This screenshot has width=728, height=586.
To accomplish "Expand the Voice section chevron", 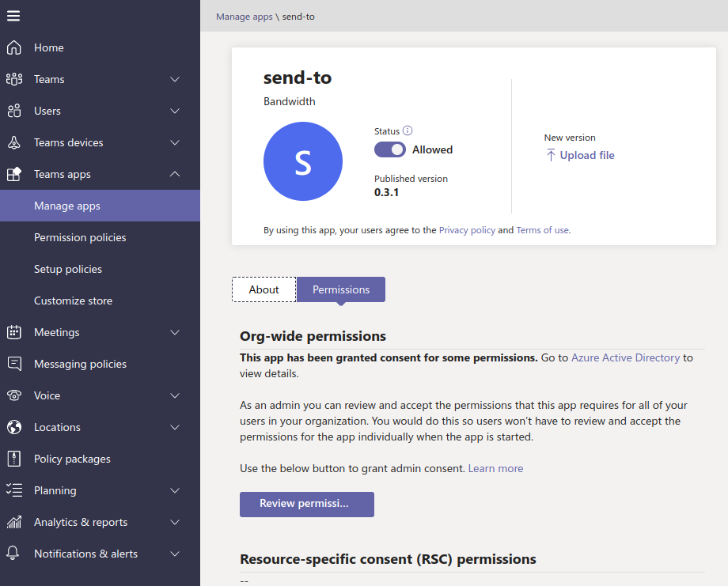I will (175, 395).
